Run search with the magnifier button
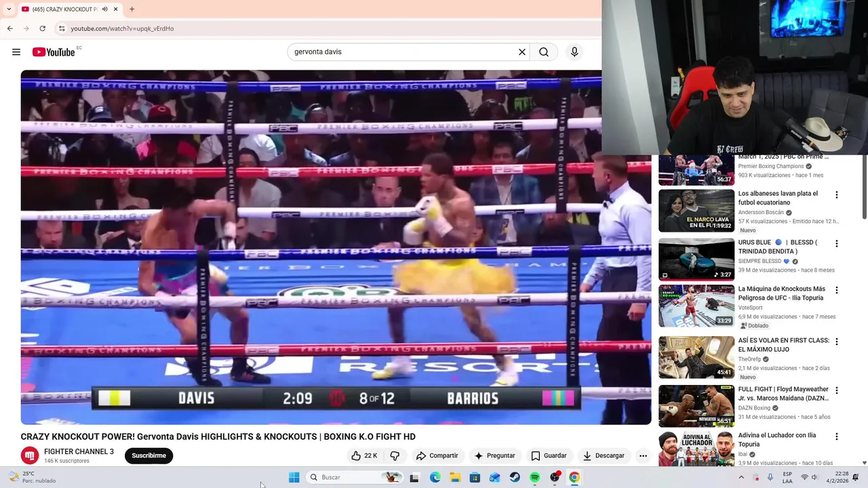Viewport: 868px width, 488px height. click(544, 52)
